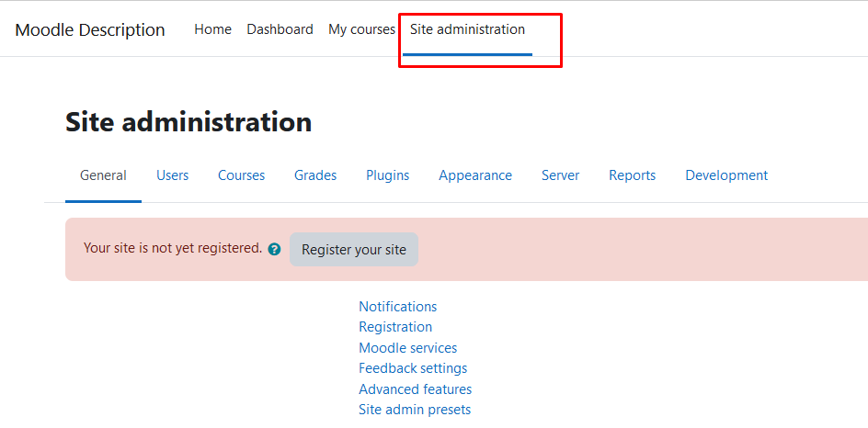View the Reports tab
The image size is (868, 428).
(x=632, y=175)
